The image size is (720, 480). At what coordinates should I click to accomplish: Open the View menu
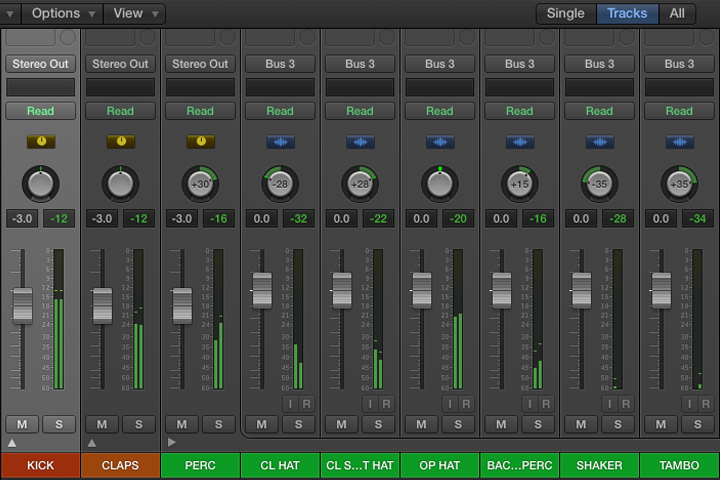(135, 13)
